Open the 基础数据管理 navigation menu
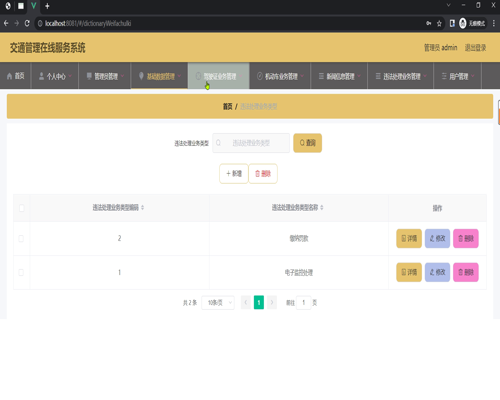Viewport: 500px width, 400px height. click(x=159, y=76)
